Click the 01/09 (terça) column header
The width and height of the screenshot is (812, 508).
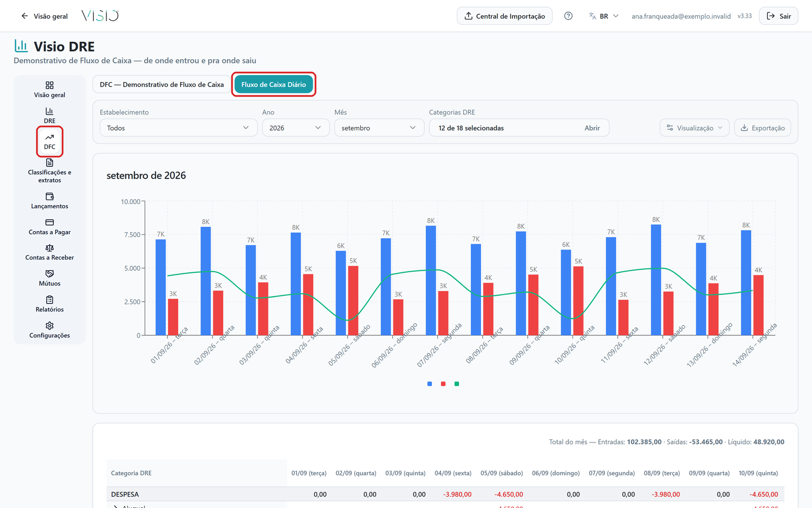[309, 473]
